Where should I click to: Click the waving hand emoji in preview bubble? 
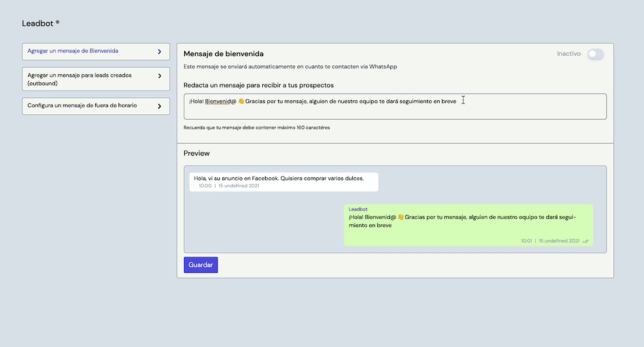(401, 217)
